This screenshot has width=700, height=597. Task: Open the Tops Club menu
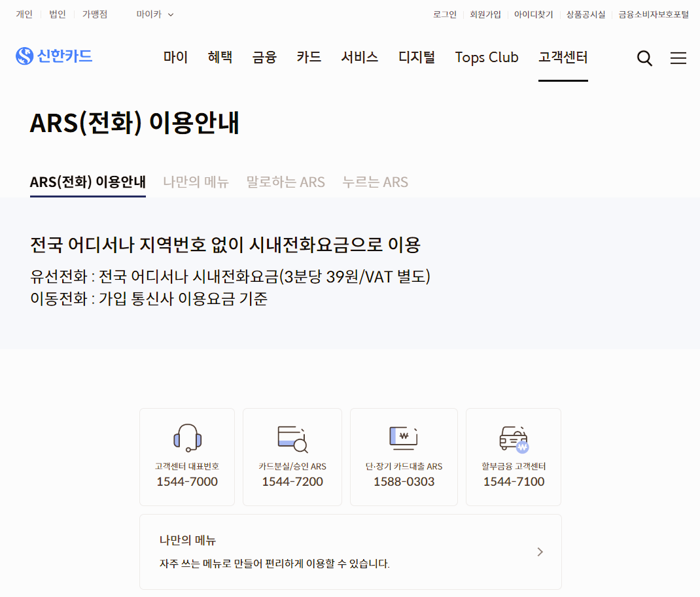click(x=487, y=57)
